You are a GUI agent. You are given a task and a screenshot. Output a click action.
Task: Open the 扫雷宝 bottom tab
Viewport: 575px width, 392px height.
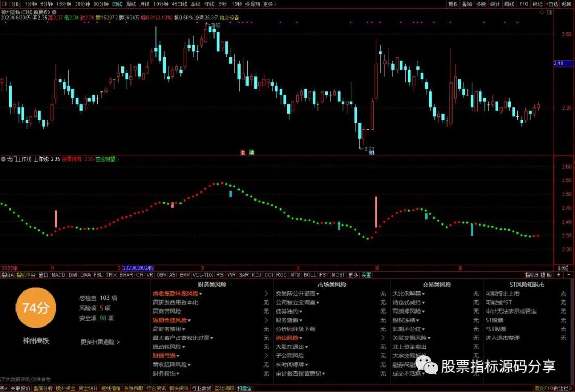coord(244,388)
